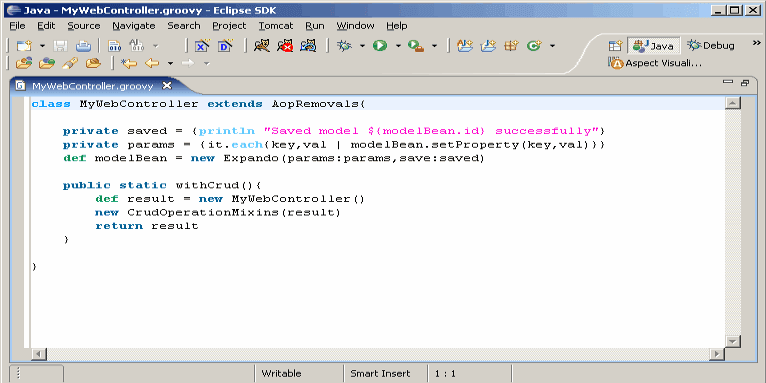The image size is (766, 383).
Task: Start Tomcat with the cat icon
Action: coord(262,46)
